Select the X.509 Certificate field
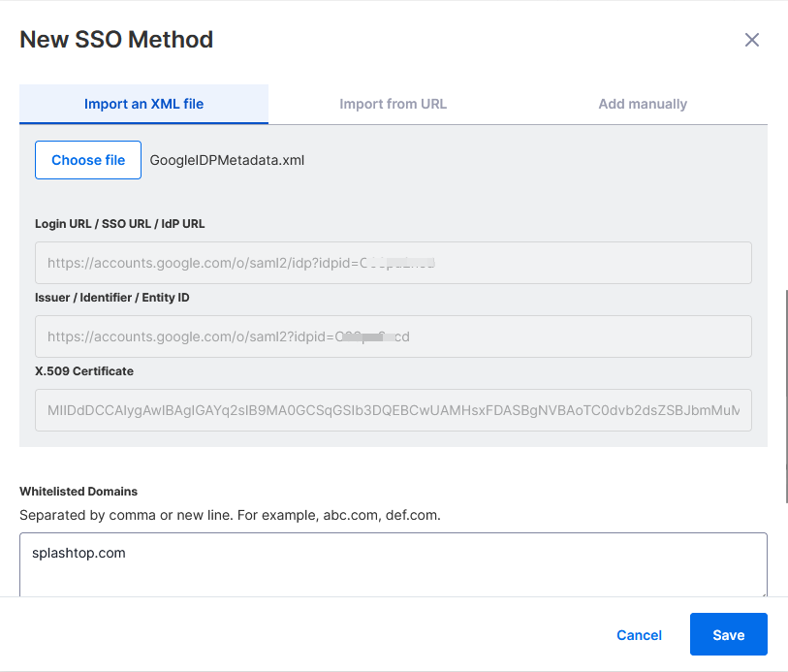Viewport: 788px width, 672px height. pyautogui.click(x=393, y=410)
